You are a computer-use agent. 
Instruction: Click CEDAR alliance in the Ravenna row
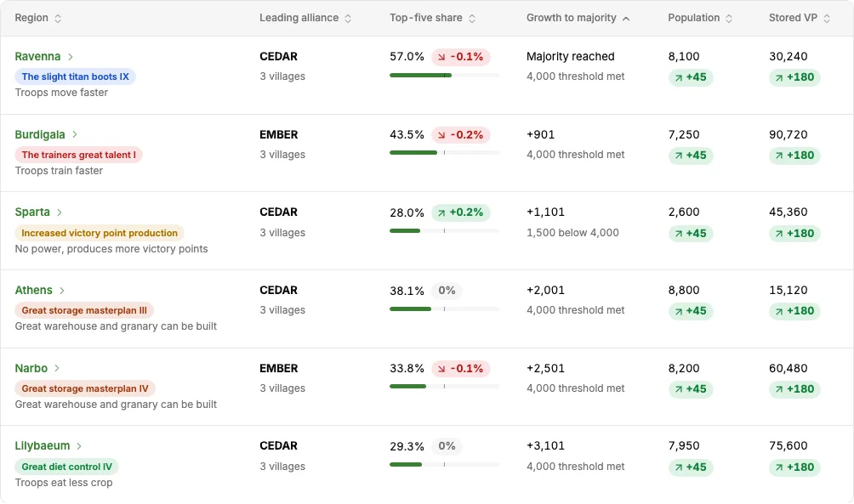point(278,57)
